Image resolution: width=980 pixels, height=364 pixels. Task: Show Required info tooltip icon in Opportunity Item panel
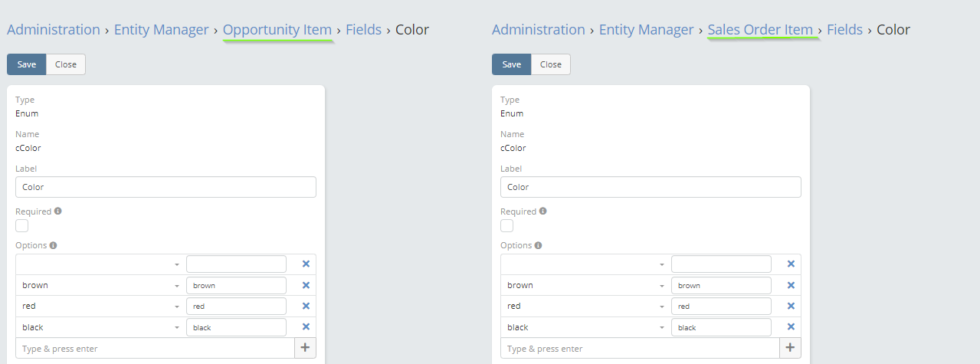(58, 212)
